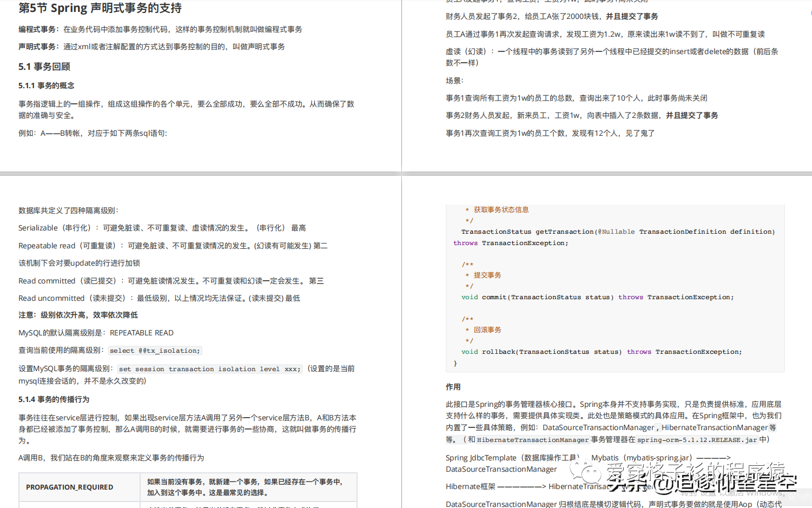Viewport: 812px width, 508px height.
Task: Click the line "MySQL的默认隔离级别是: REPEATABLE READ"
Action: 96,333
